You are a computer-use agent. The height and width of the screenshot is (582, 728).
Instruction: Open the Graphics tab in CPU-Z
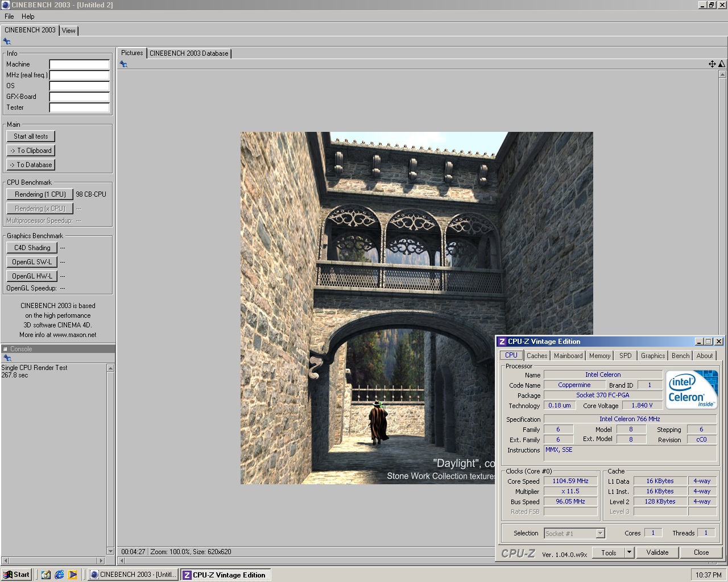tap(653, 356)
